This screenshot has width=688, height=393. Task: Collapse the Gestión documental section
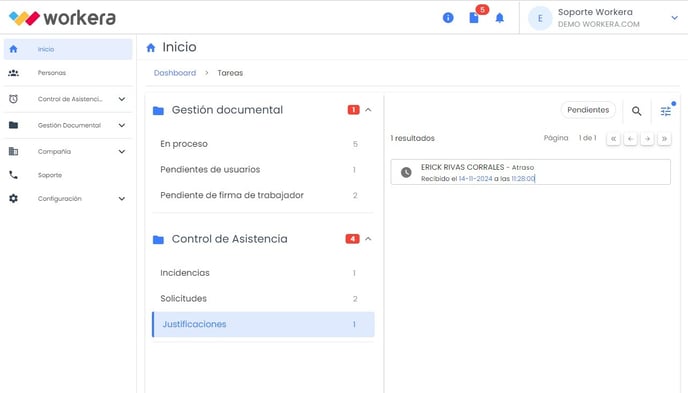(x=368, y=110)
